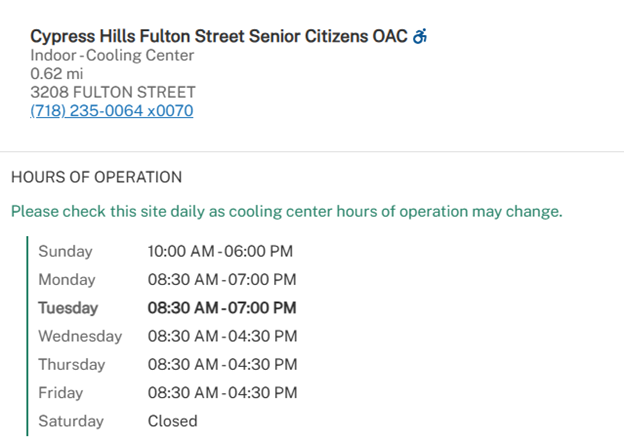Image resolution: width=624 pixels, height=442 pixels.
Task: Select the Monday row label
Action: 67,280
